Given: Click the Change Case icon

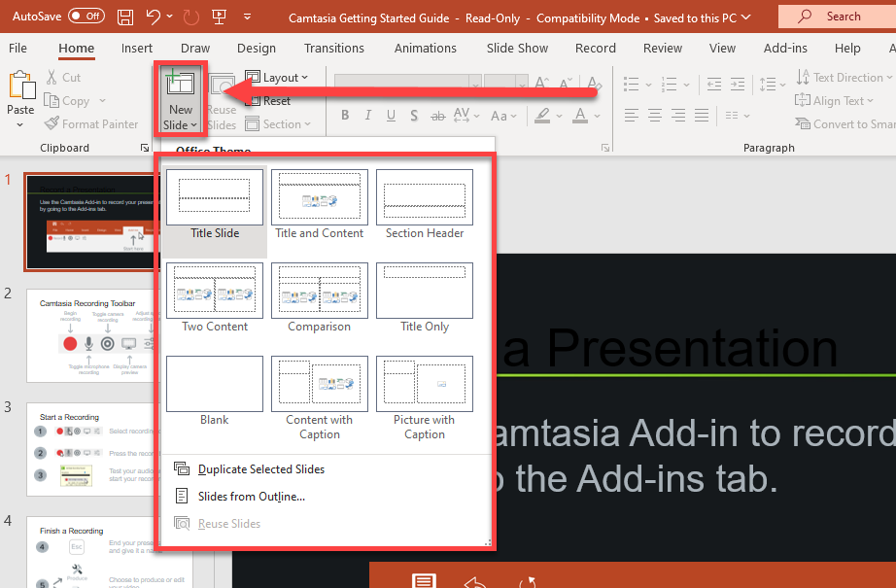Looking at the screenshot, I should coord(500,115).
